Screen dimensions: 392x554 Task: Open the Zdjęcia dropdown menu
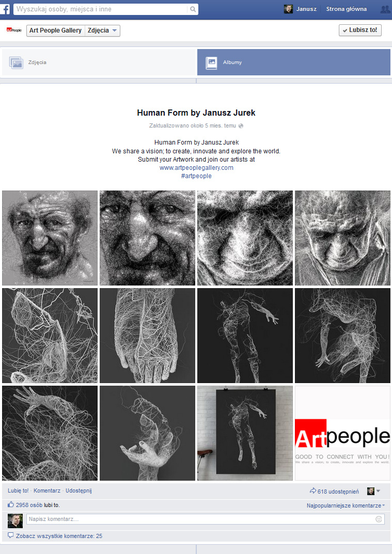pyautogui.click(x=102, y=31)
